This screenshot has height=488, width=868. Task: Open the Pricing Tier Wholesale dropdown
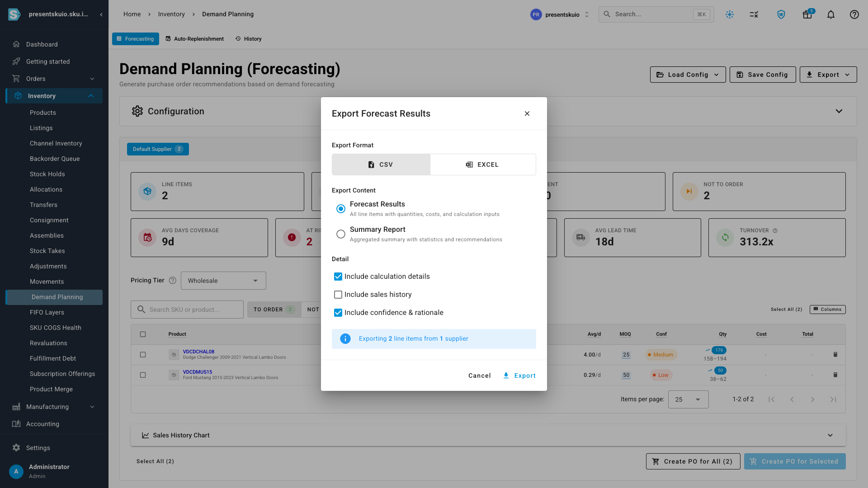coord(223,281)
